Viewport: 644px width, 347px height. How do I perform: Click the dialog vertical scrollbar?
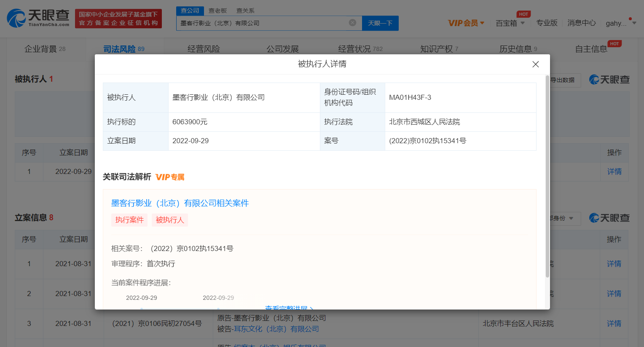tap(547, 177)
